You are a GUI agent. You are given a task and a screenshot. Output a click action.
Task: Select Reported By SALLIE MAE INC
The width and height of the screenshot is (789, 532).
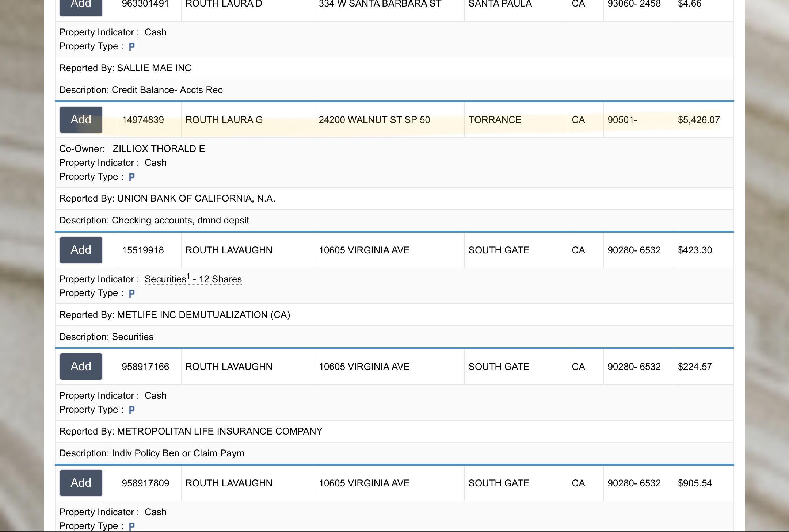(x=154, y=68)
